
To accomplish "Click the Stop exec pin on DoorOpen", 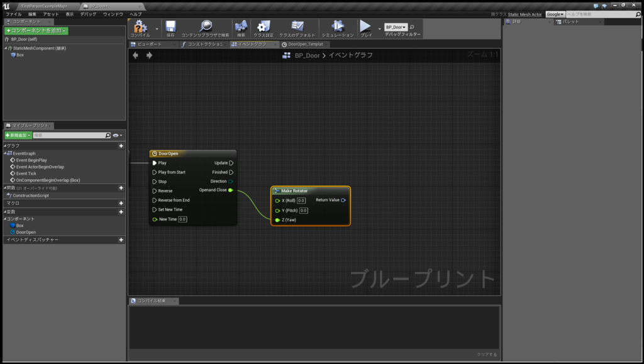I will [155, 182].
